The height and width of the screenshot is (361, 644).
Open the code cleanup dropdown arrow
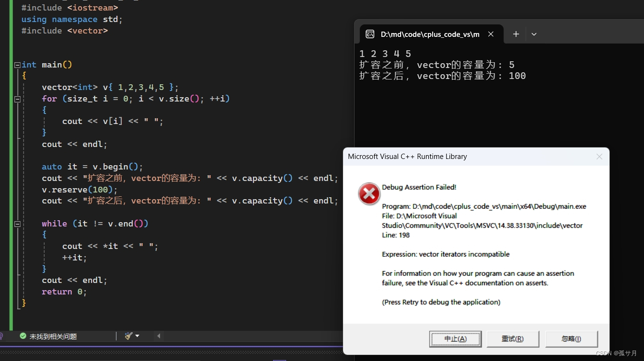[x=138, y=336]
